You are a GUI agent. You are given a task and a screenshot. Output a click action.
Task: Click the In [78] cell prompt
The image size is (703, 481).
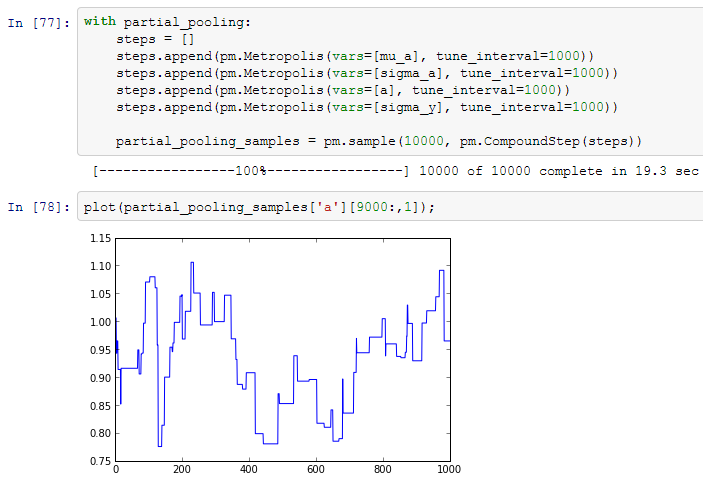39,207
